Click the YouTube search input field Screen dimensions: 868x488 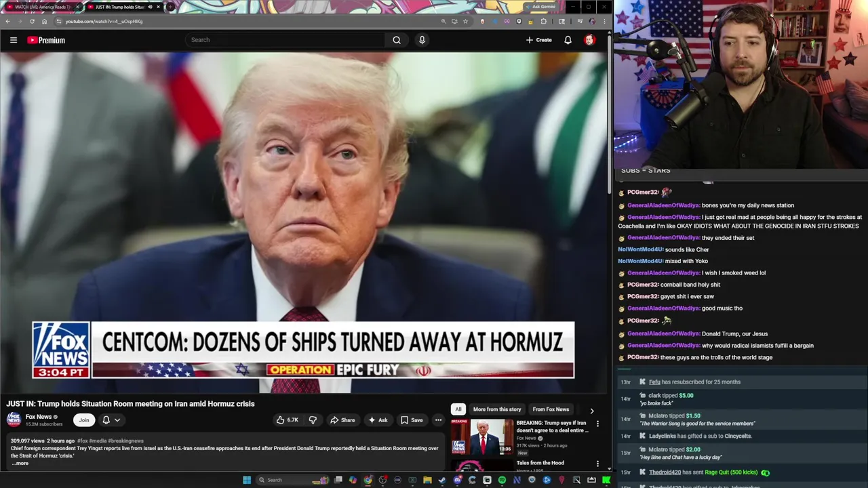point(285,40)
